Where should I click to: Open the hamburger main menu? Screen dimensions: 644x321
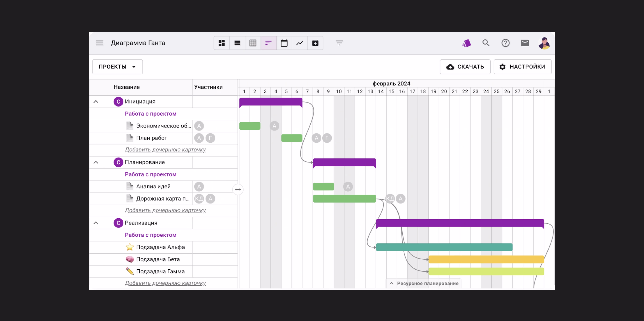[x=100, y=43]
